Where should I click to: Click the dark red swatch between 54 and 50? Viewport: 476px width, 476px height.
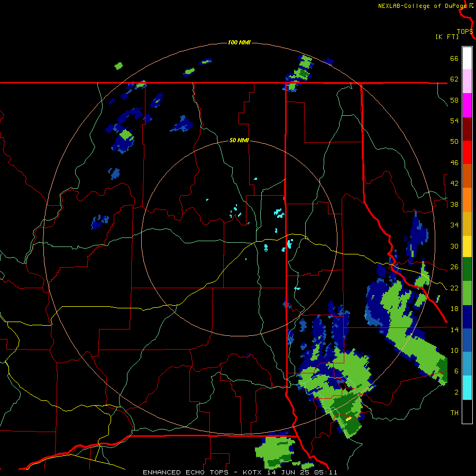click(x=467, y=129)
